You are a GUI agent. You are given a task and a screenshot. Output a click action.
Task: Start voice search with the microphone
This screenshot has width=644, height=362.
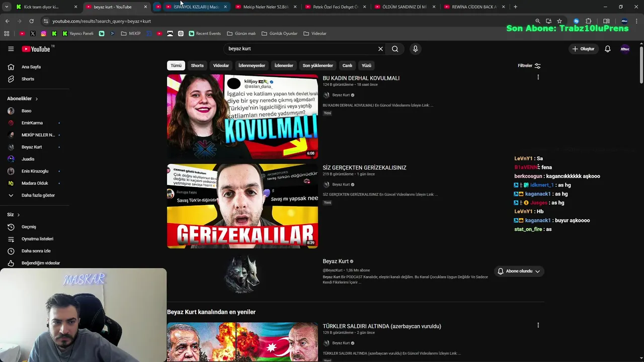tap(415, 49)
